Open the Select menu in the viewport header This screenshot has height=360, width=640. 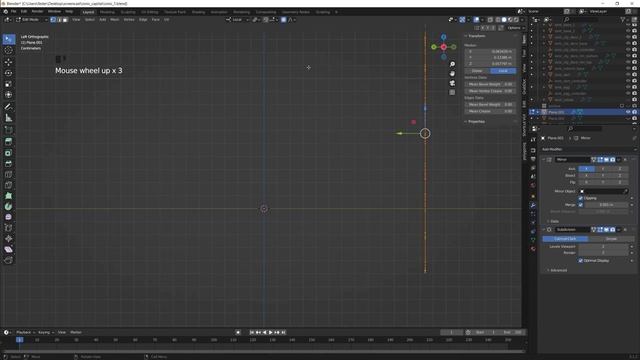click(89, 20)
